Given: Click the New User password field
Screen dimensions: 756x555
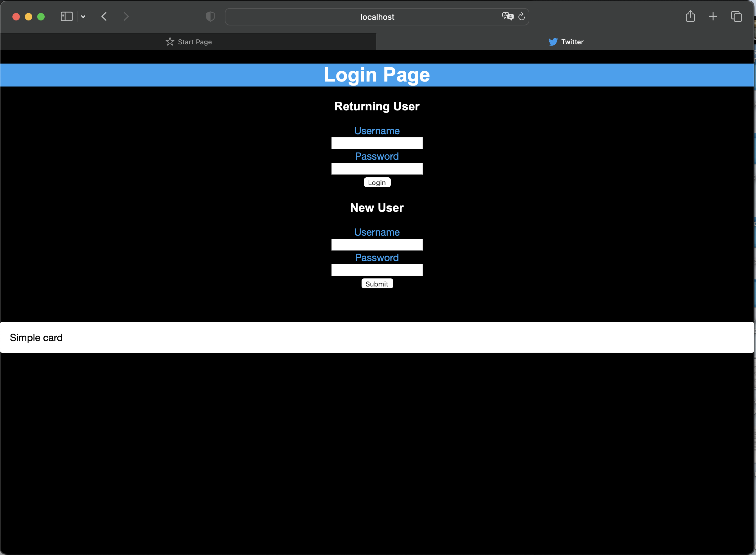Looking at the screenshot, I should 377,270.
